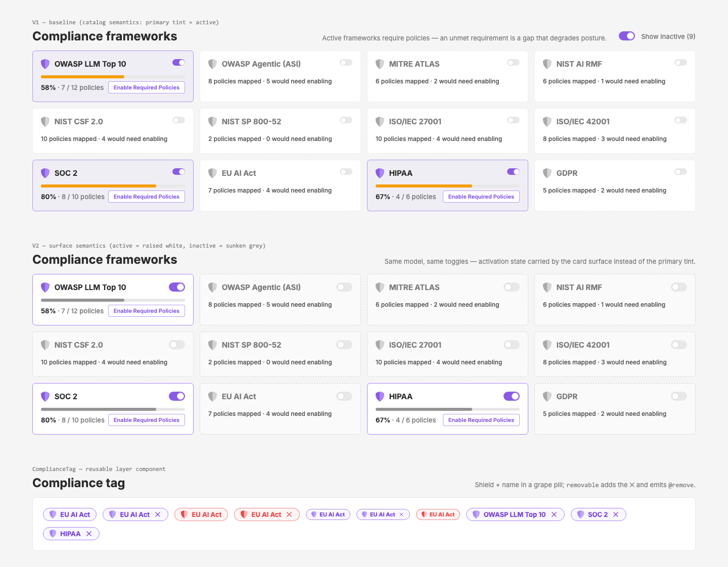Click "58% · 7 / 12 policies" in V1 baseline

[72, 87]
